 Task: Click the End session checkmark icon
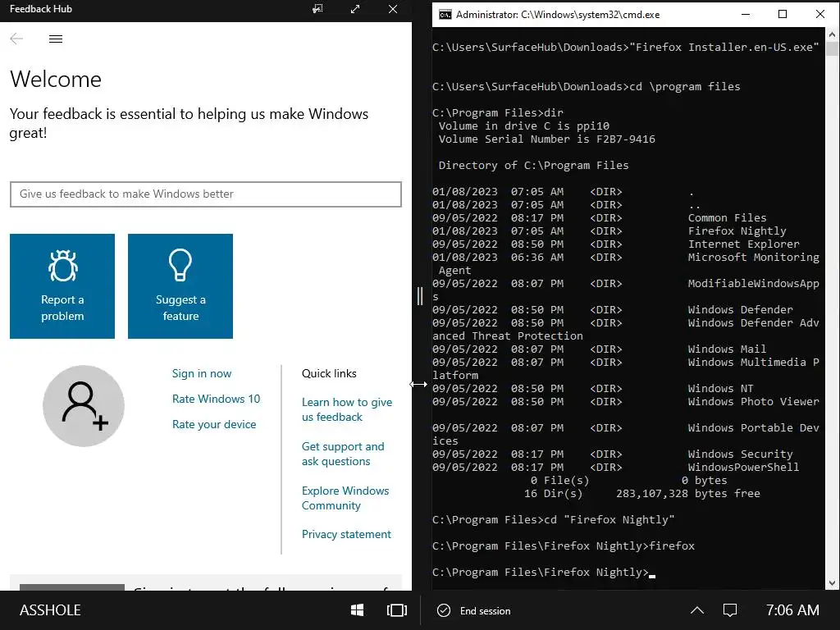point(444,610)
